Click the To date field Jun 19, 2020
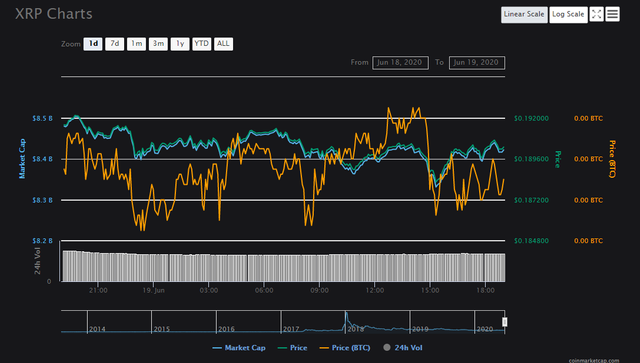This screenshot has height=363, width=640. pos(477,62)
